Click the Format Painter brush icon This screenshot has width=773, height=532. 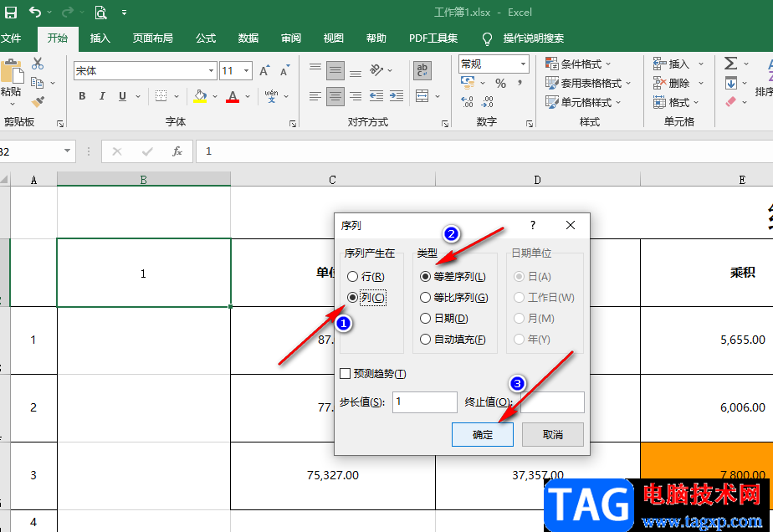pos(38,101)
